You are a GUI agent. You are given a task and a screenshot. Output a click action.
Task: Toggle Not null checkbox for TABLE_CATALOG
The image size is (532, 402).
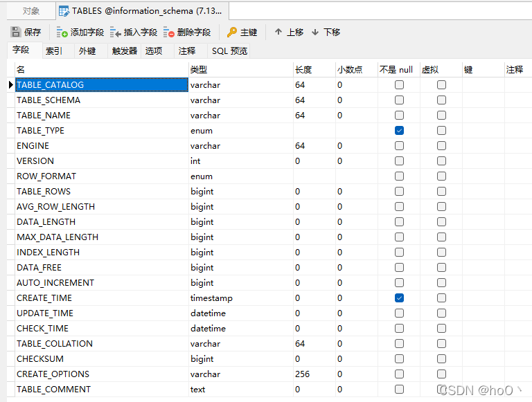click(x=399, y=84)
